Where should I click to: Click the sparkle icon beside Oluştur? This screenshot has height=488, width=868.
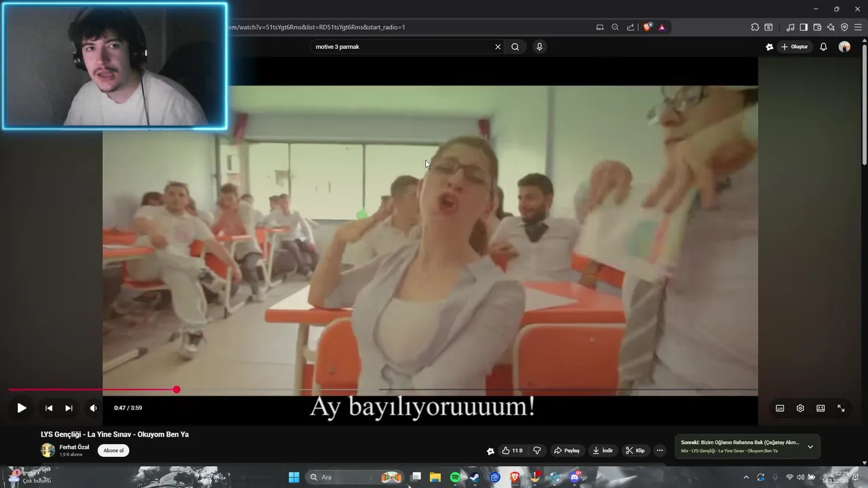pos(769,47)
